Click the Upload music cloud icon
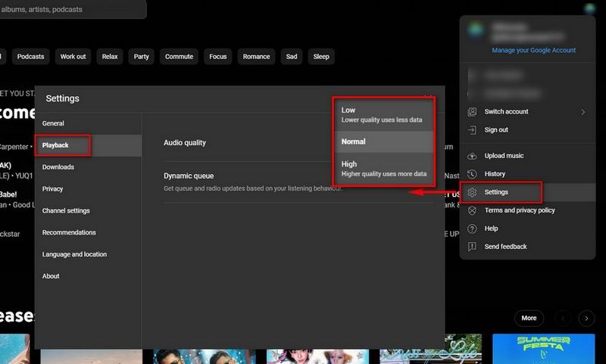The width and height of the screenshot is (606, 364). (x=473, y=156)
